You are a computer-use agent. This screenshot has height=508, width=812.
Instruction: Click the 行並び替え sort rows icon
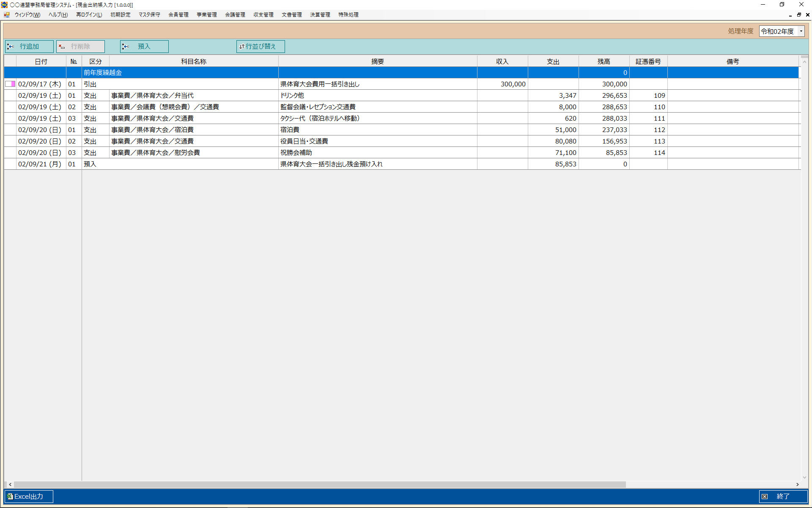[242, 47]
